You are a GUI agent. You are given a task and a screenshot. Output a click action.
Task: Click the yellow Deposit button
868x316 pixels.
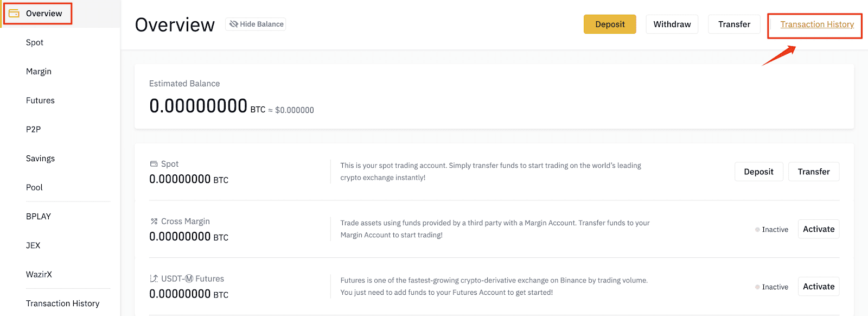610,24
